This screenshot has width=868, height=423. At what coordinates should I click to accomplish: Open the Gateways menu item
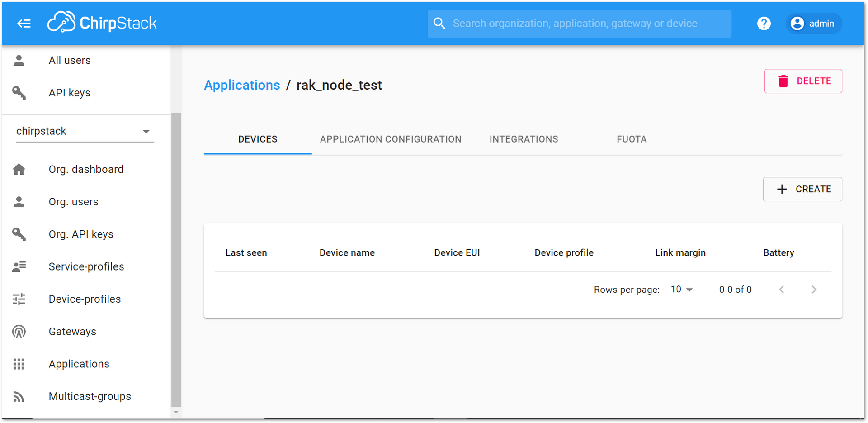click(x=86, y=332)
